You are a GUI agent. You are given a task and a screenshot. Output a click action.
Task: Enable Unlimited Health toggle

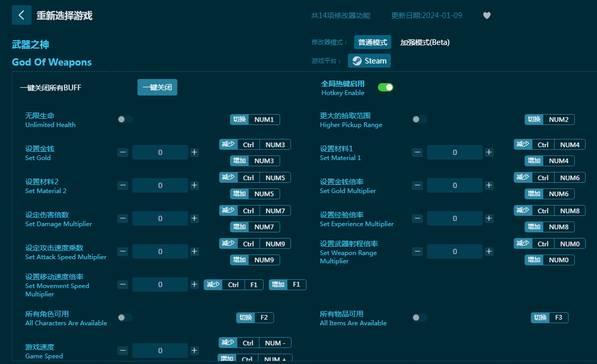click(125, 119)
